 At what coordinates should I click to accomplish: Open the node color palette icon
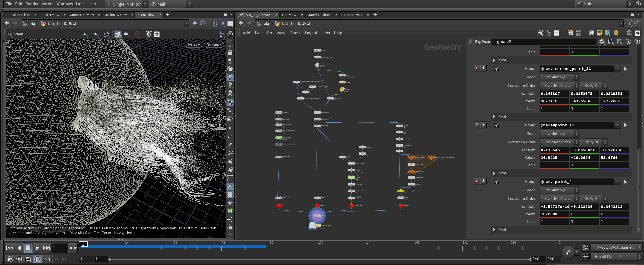(x=570, y=33)
